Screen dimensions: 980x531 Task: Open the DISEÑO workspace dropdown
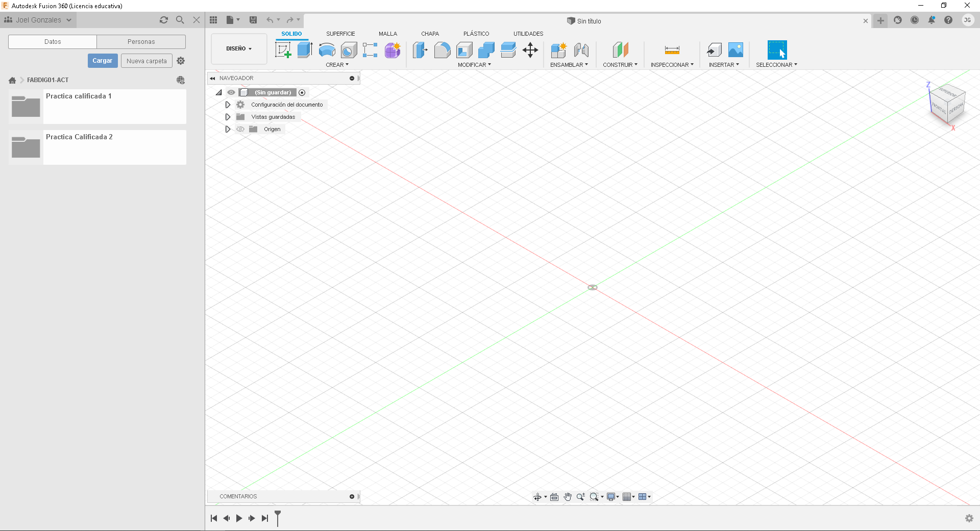239,49
